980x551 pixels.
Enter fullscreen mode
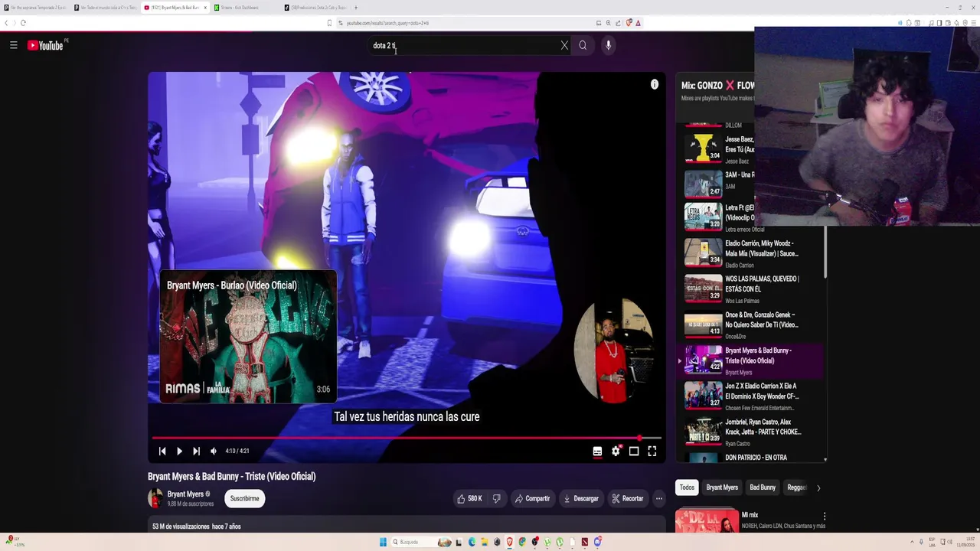coord(652,452)
